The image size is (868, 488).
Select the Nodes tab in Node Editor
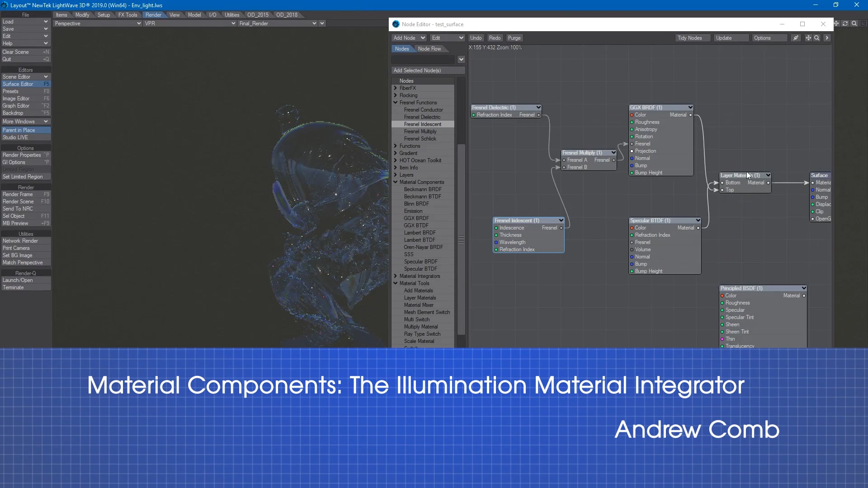[402, 49]
